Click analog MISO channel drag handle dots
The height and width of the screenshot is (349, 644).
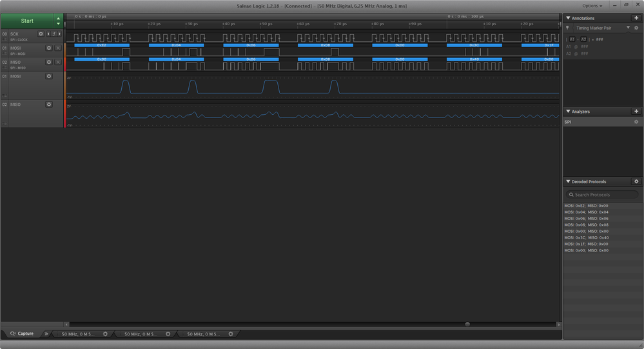(x=5, y=123)
